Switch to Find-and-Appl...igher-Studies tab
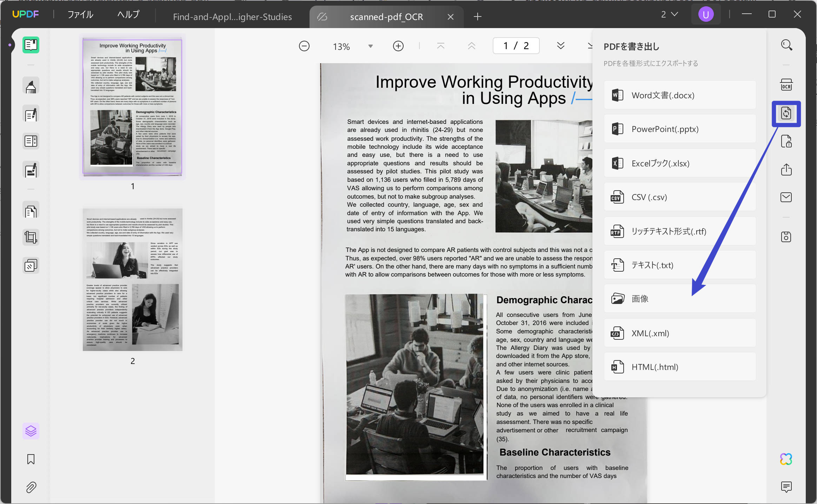 click(232, 17)
